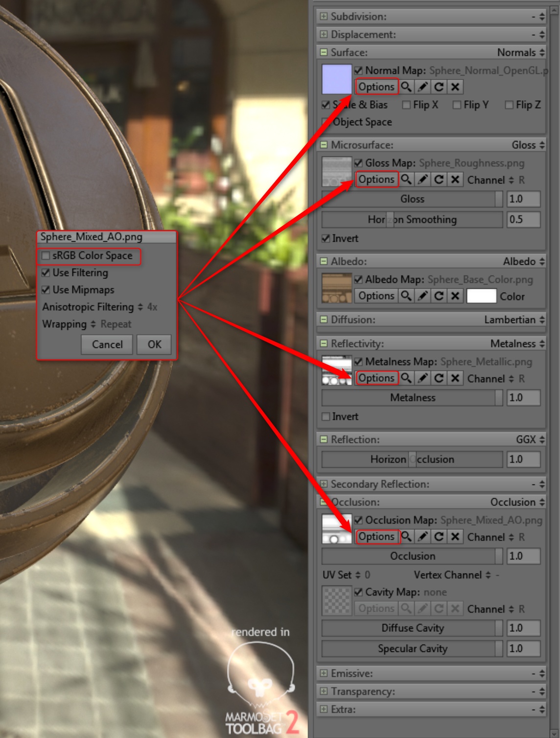Viewport: 560px width, 738px height.
Task: Click magnifier icon for Occlusion Map
Action: pyautogui.click(x=406, y=537)
